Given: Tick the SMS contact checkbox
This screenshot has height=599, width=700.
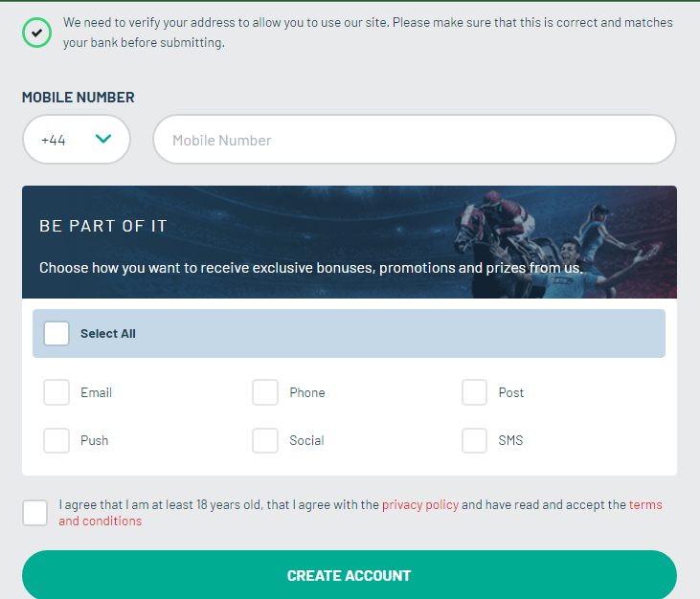Looking at the screenshot, I should tap(474, 440).
